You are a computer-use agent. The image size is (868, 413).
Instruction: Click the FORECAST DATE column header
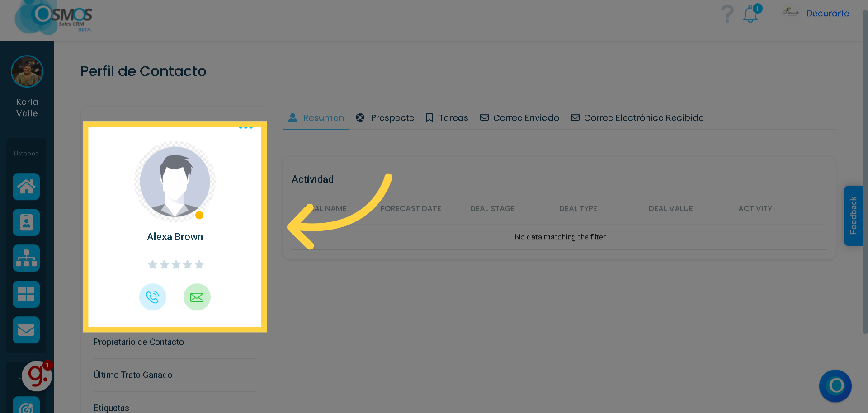coord(410,209)
